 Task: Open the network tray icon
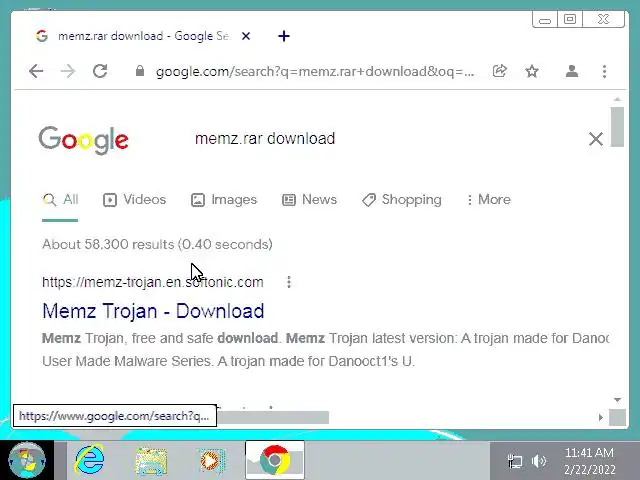515,461
